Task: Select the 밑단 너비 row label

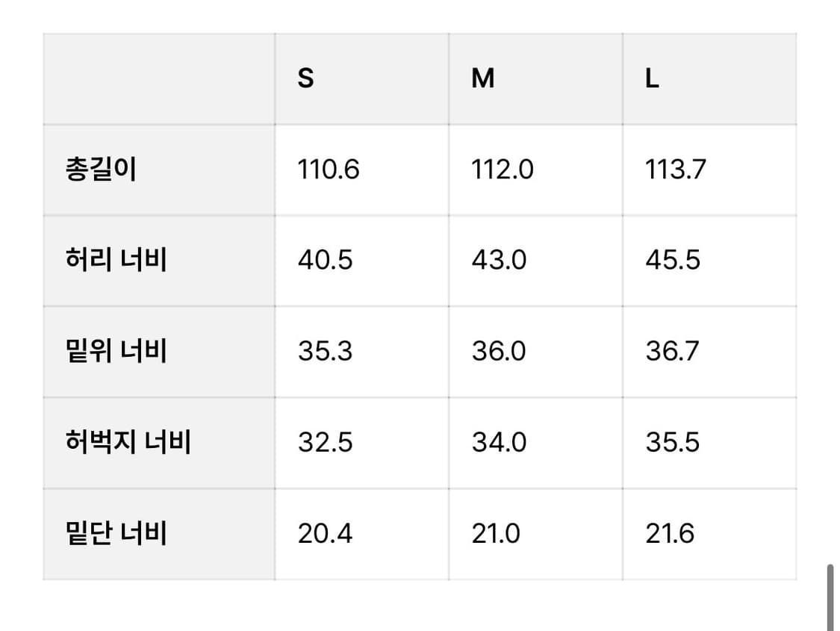Action: (116, 533)
